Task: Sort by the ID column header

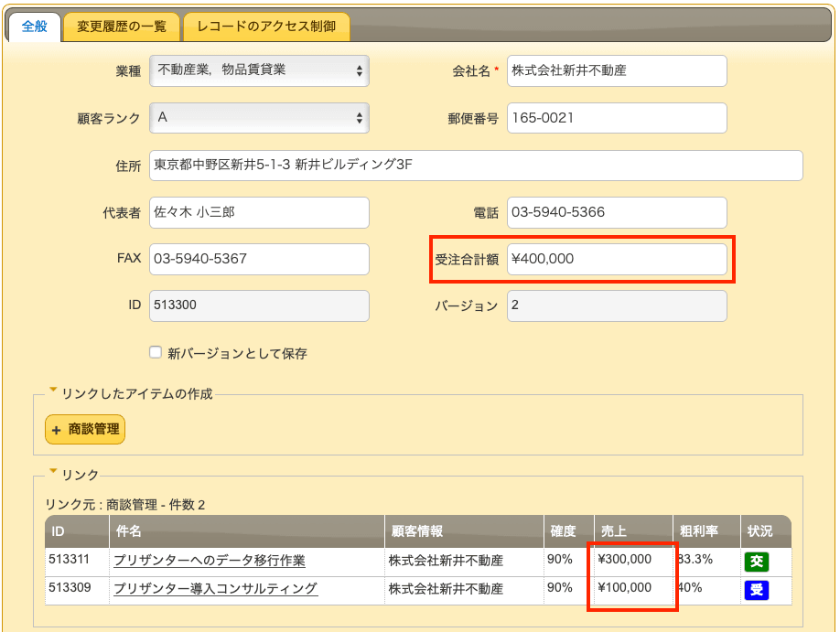Action: pos(77,531)
